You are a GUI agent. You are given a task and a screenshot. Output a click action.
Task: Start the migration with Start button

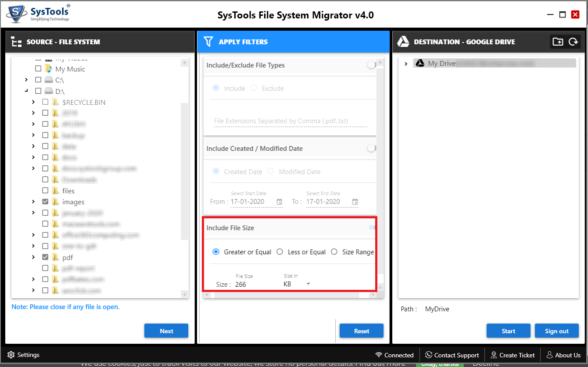point(509,331)
